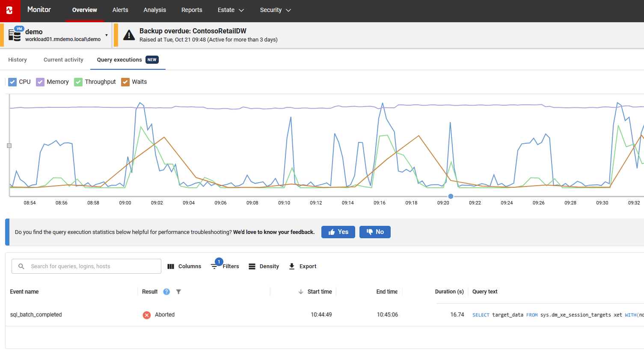The width and height of the screenshot is (644, 355).
Task: Open the Alerts page from the navigation
Action: (x=120, y=10)
